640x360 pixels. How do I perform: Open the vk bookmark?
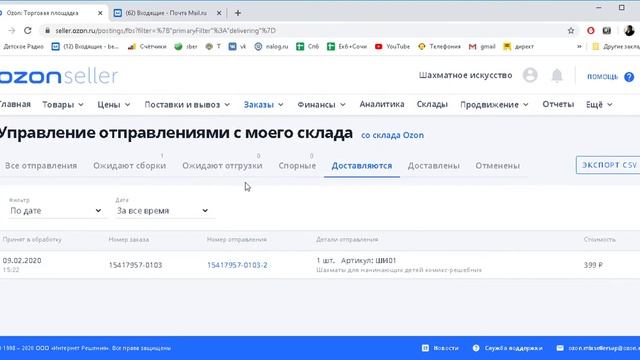pos(238,47)
